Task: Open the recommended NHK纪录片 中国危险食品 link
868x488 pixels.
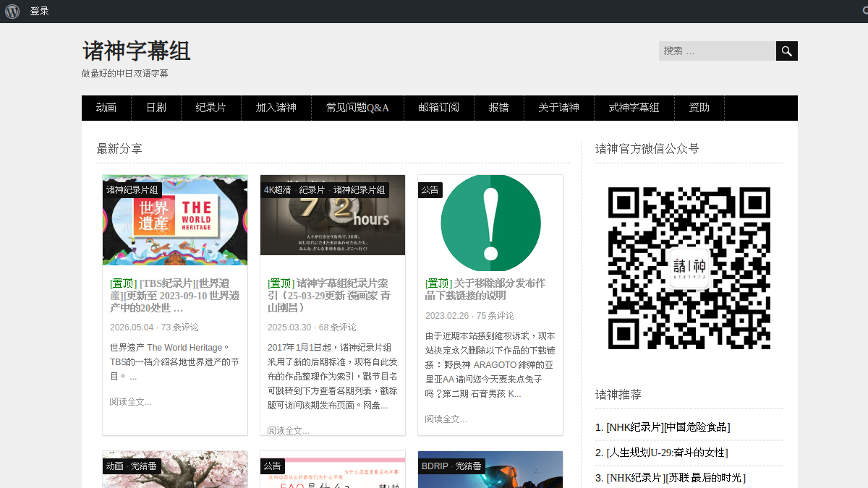Action: tap(668, 427)
